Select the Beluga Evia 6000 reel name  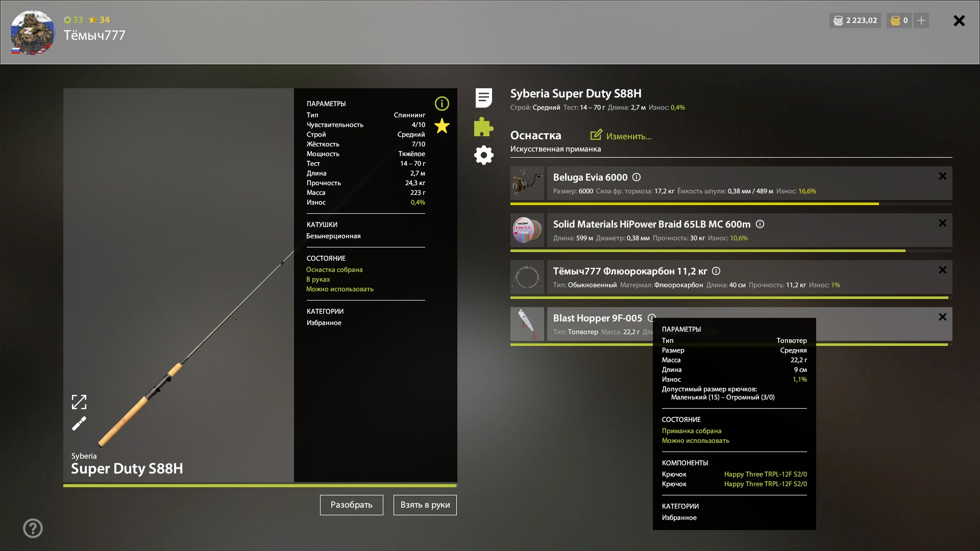pos(590,178)
